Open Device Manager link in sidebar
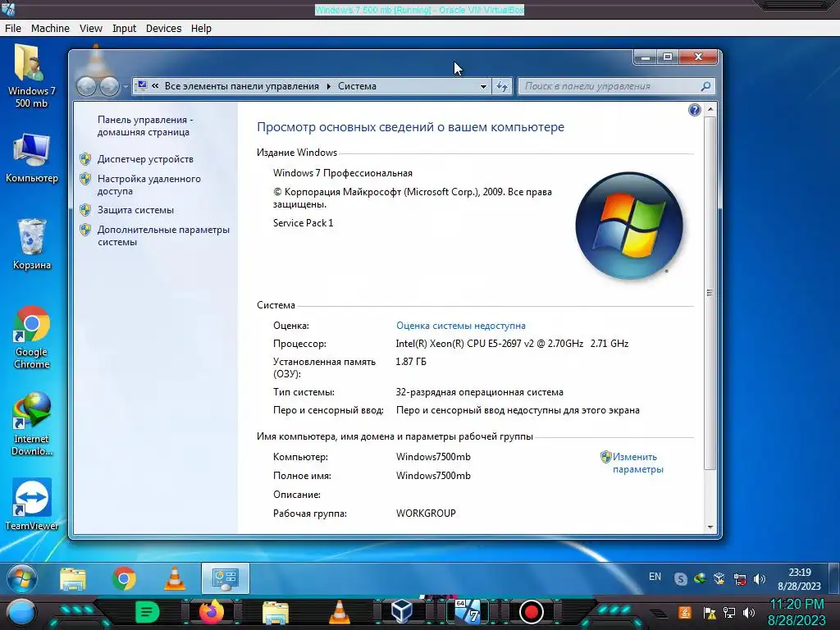The height and width of the screenshot is (630, 840). (x=145, y=159)
